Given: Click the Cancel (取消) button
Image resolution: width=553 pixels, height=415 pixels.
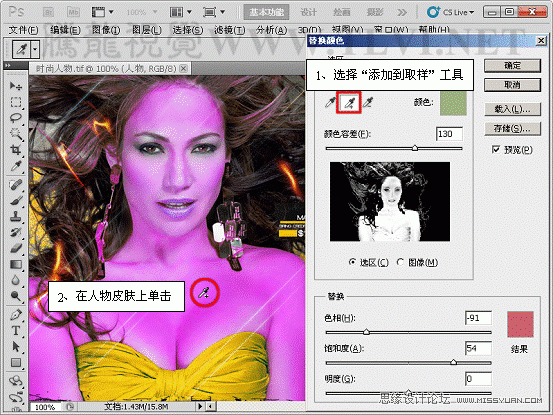Looking at the screenshot, I should click(x=512, y=85).
